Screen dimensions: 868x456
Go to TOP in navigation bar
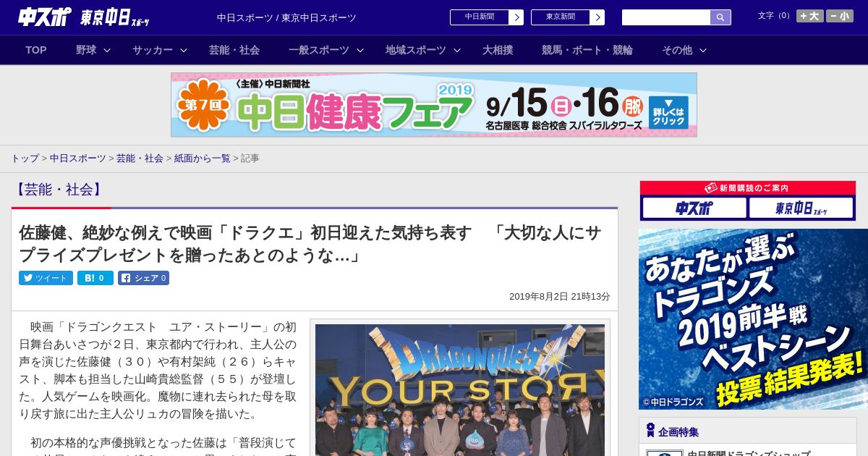pyautogui.click(x=36, y=50)
